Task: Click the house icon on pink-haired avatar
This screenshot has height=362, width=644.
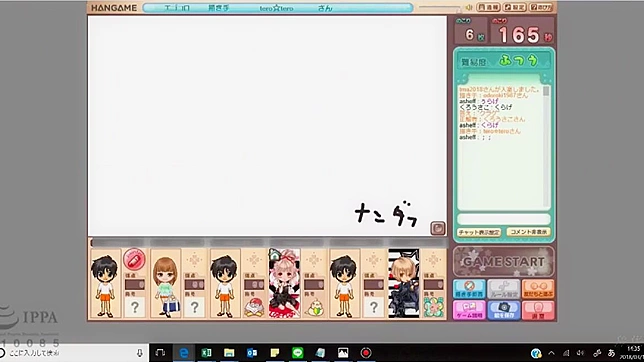Action: pos(274,255)
